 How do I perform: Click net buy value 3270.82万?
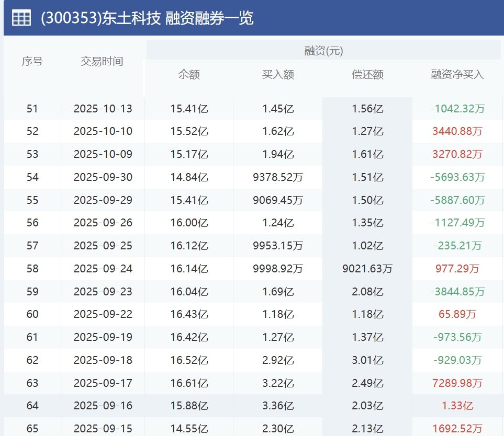[457, 154]
